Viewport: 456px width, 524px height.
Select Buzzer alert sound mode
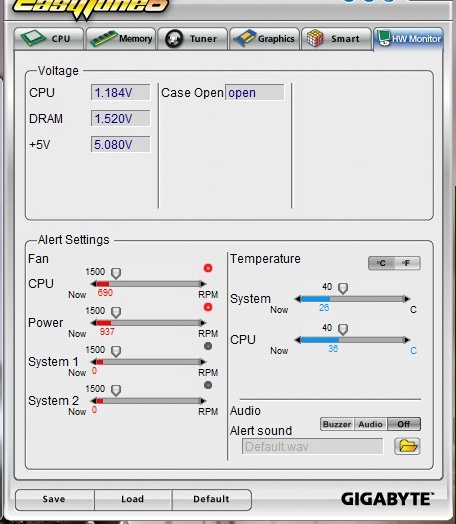(337, 424)
